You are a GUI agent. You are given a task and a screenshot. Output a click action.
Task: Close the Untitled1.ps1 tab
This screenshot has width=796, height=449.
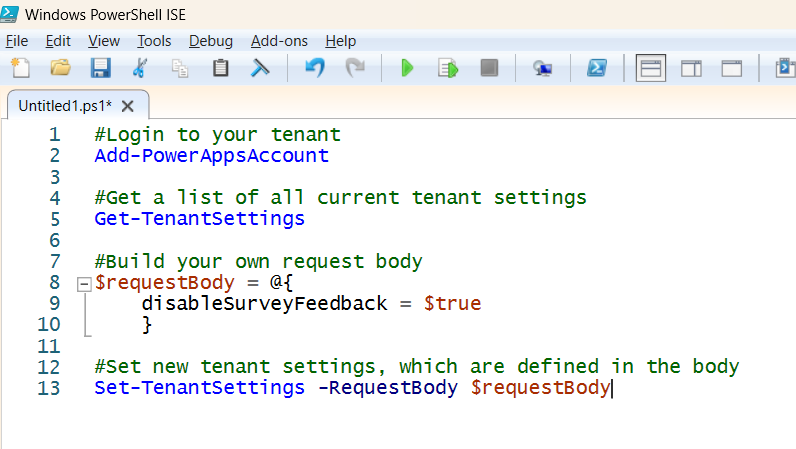click(127, 106)
